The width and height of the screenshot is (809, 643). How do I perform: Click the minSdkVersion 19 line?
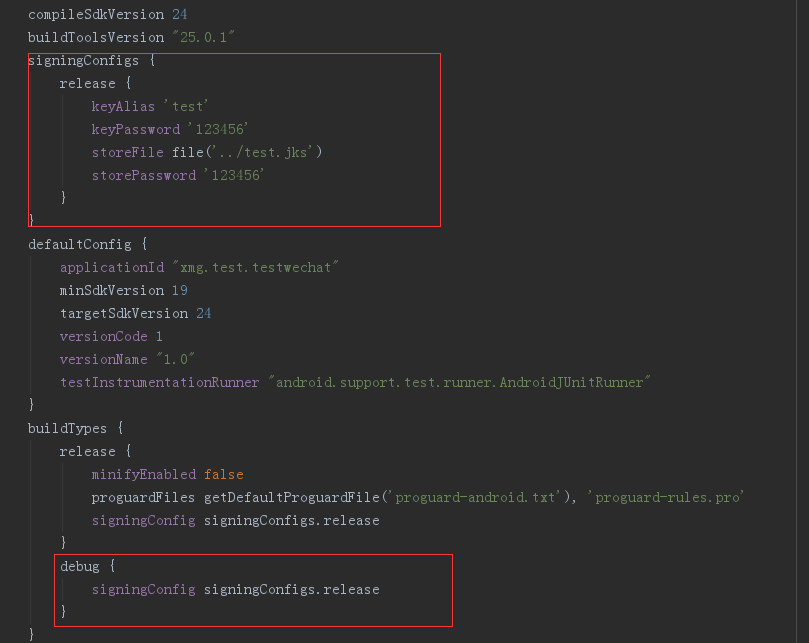(123, 291)
